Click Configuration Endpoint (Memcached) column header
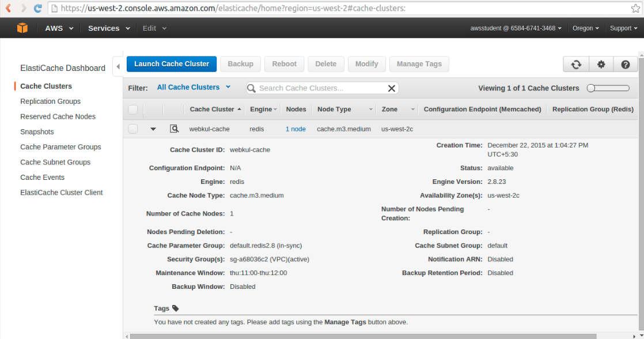The height and width of the screenshot is (339, 644). [482, 110]
